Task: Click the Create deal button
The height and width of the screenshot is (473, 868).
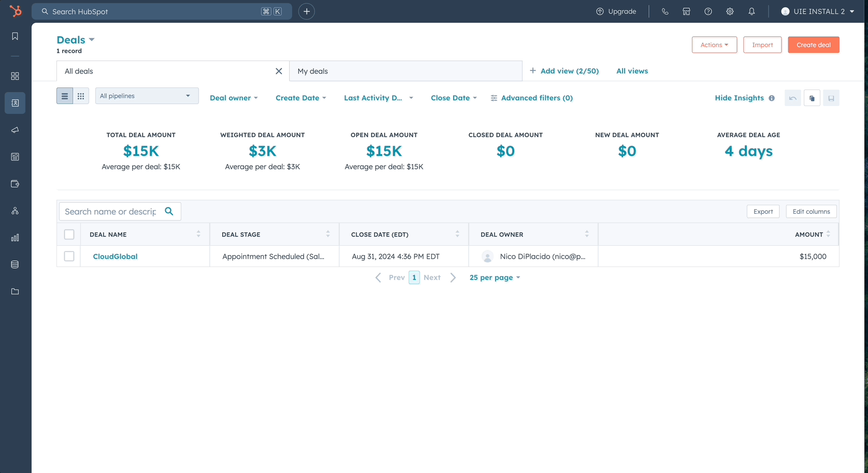Action: click(x=814, y=45)
